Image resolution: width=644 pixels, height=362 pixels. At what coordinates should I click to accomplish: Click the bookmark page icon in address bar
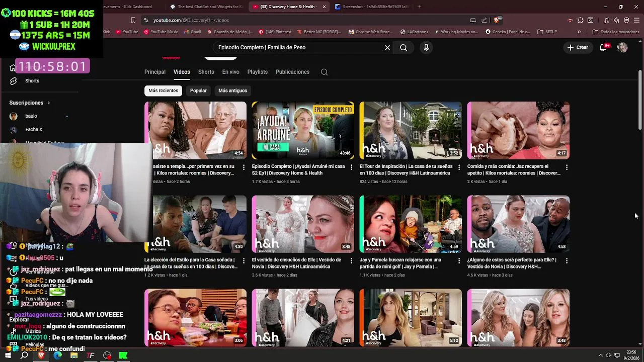coord(133,20)
